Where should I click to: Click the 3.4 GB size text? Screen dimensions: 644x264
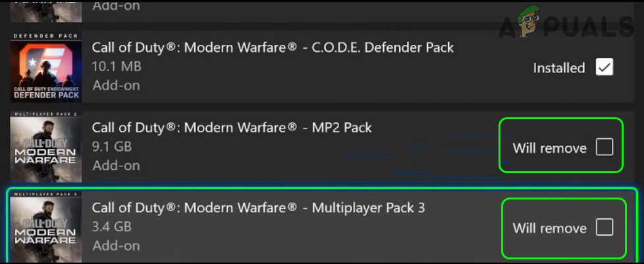112,226
